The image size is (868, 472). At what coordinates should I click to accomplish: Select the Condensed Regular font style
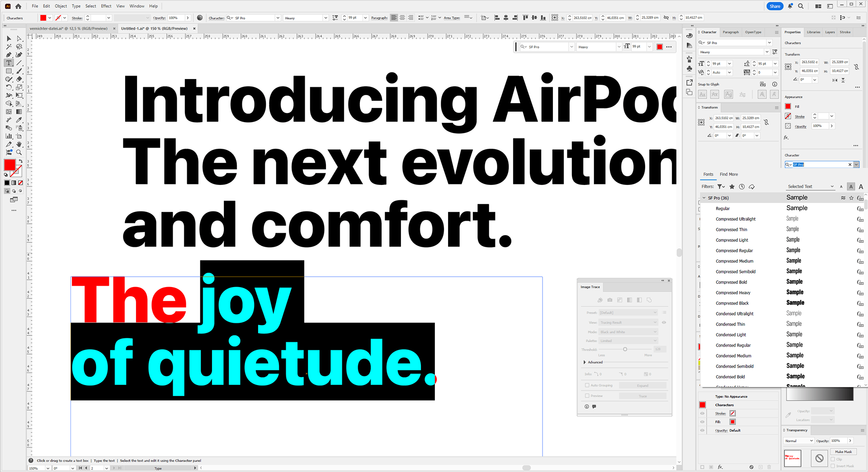point(733,345)
